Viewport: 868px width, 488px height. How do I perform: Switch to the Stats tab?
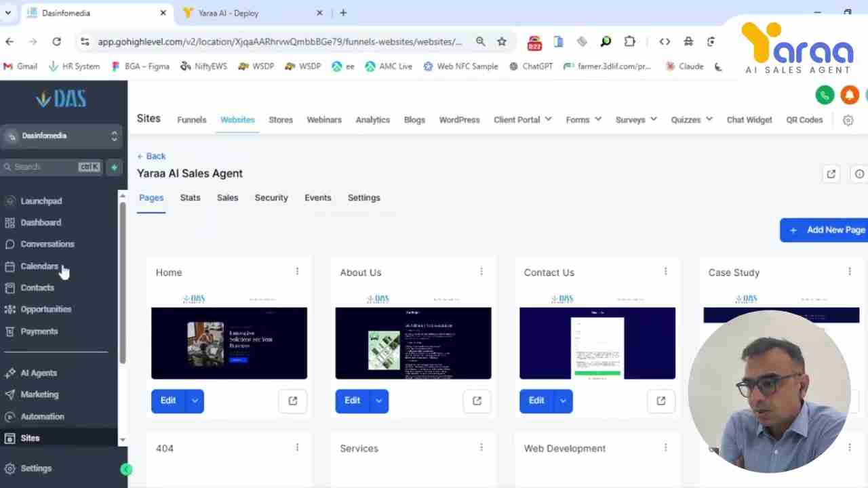pos(190,198)
